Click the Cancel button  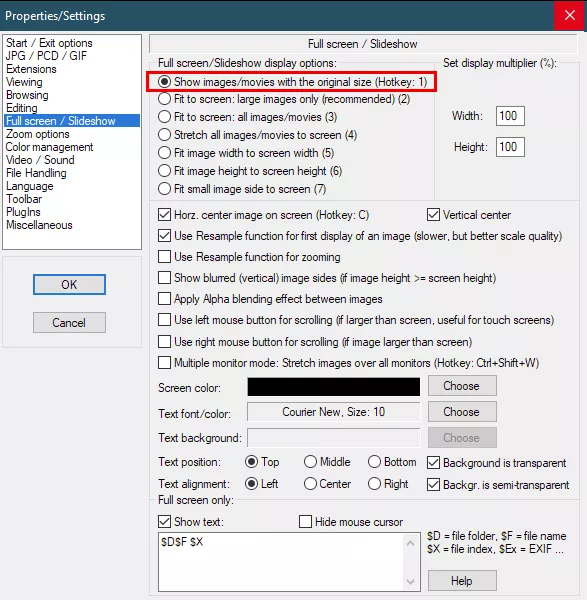point(69,323)
